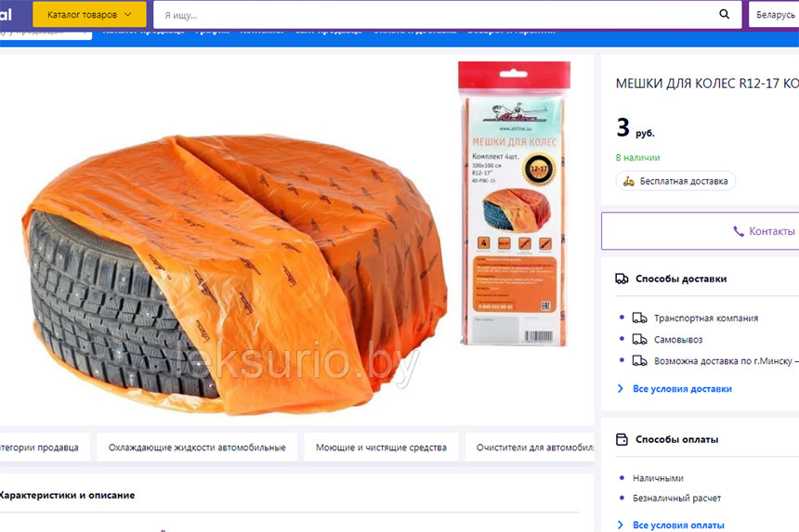
Task: Click the chevron arrow in Каталог товаров
Action: pos(128,14)
